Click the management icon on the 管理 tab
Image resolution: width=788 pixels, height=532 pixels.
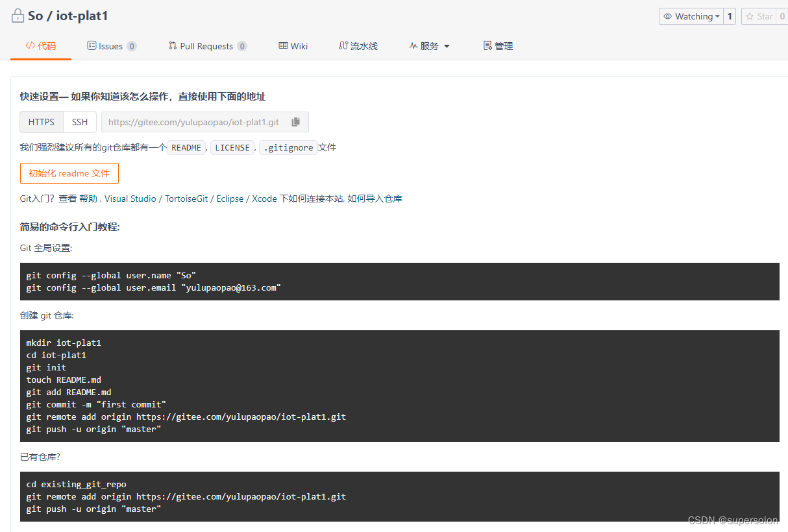[486, 45]
